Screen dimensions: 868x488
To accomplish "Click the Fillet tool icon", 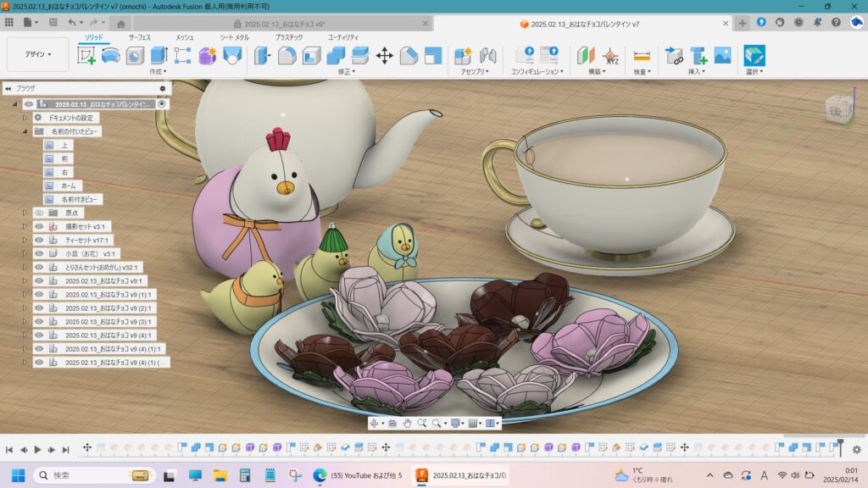I will pyautogui.click(x=287, y=56).
